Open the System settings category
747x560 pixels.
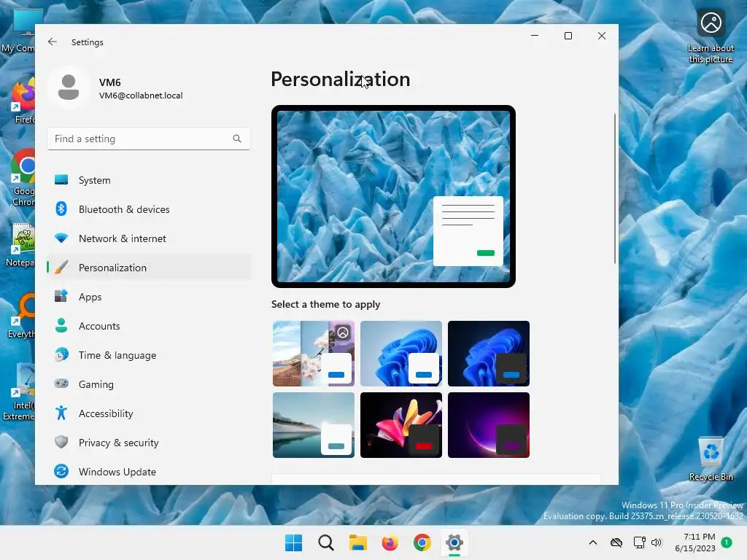coord(149,180)
